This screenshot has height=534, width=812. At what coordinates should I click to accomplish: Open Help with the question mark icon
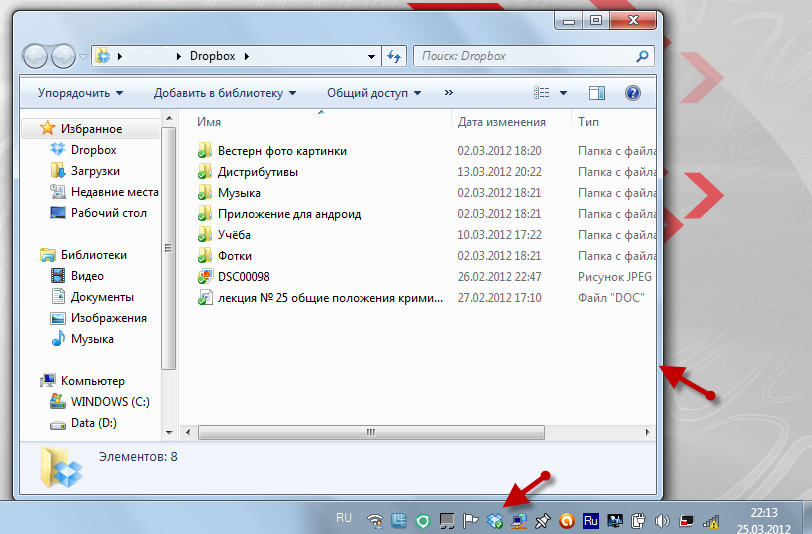tap(633, 93)
